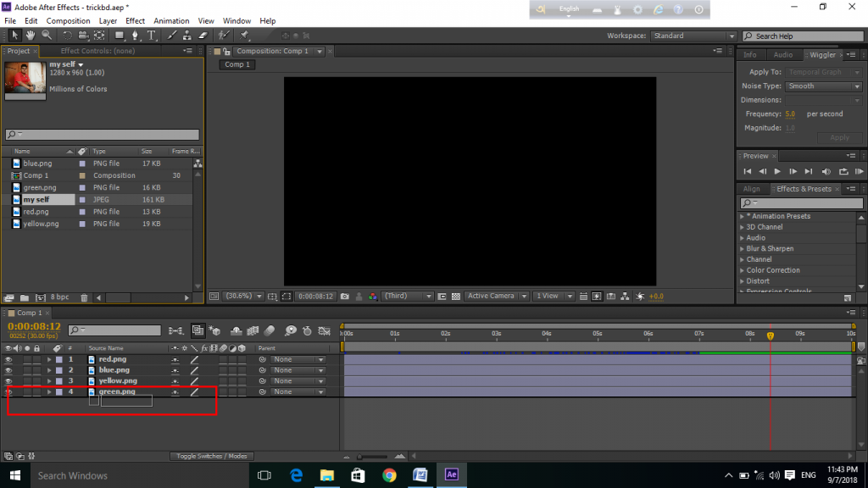Switch to the Audio tab
Screen dimensions: 868x488
pos(782,55)
